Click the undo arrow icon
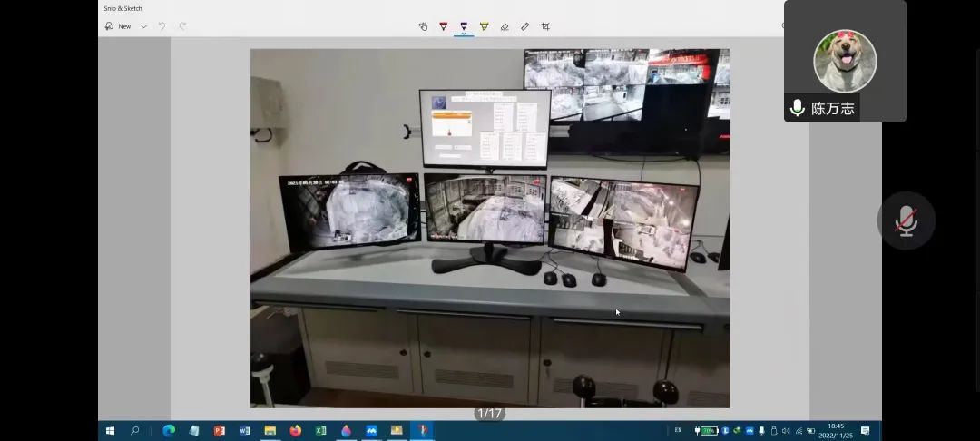 click(162, 26)
